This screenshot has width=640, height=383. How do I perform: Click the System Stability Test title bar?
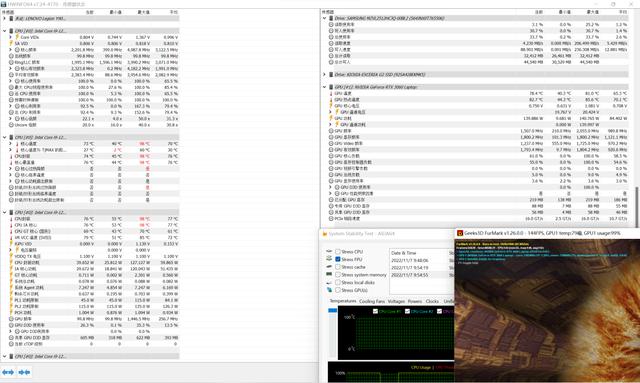(387, 234)
